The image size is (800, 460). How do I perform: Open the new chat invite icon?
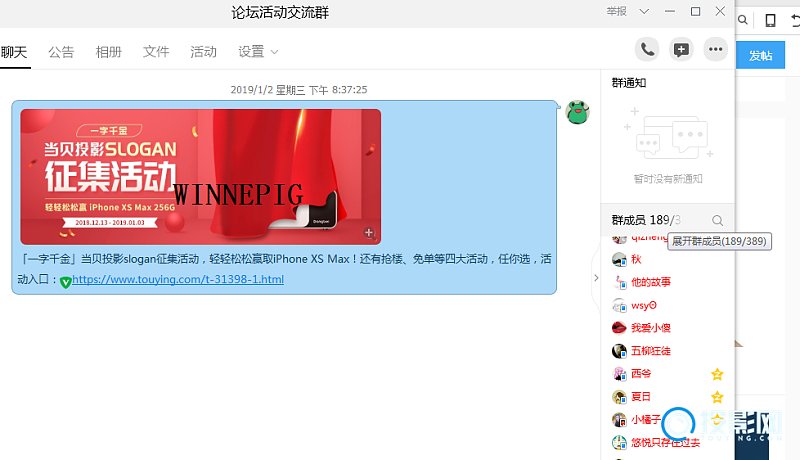pyautogui.click(x=681, y=49)
